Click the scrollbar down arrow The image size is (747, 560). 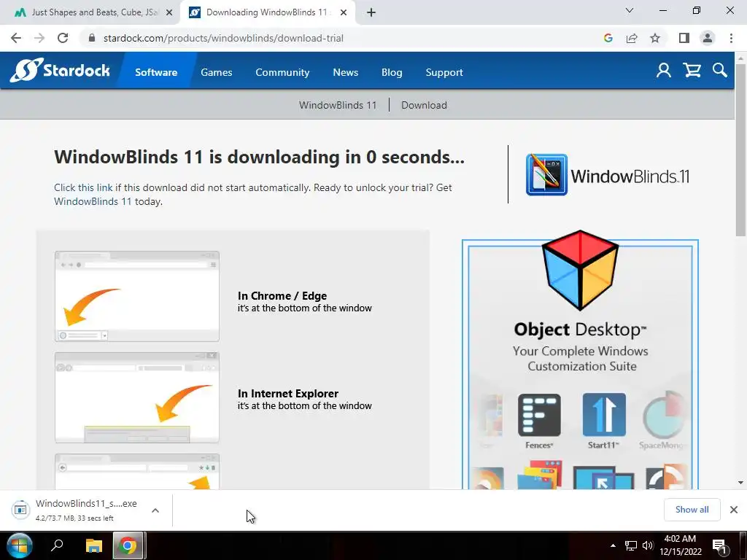coord(740,483)
